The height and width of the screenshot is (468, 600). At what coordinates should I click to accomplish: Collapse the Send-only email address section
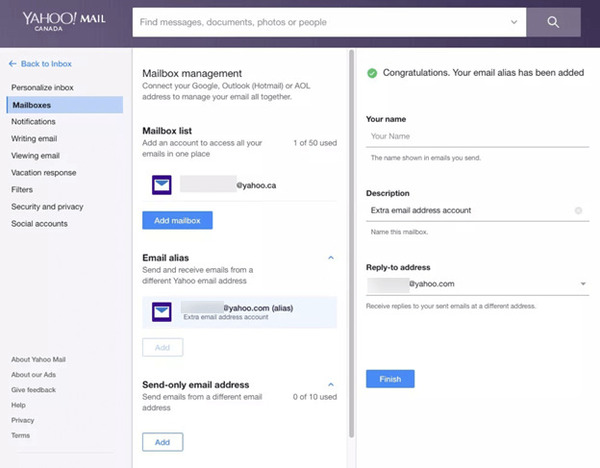[x=331, y=384]
